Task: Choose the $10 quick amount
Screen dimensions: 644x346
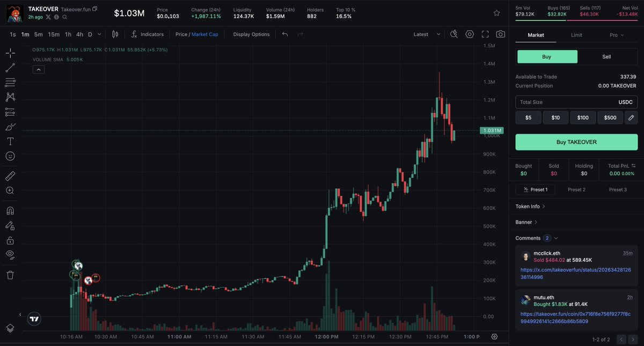Action: click(x=555, y=117)
